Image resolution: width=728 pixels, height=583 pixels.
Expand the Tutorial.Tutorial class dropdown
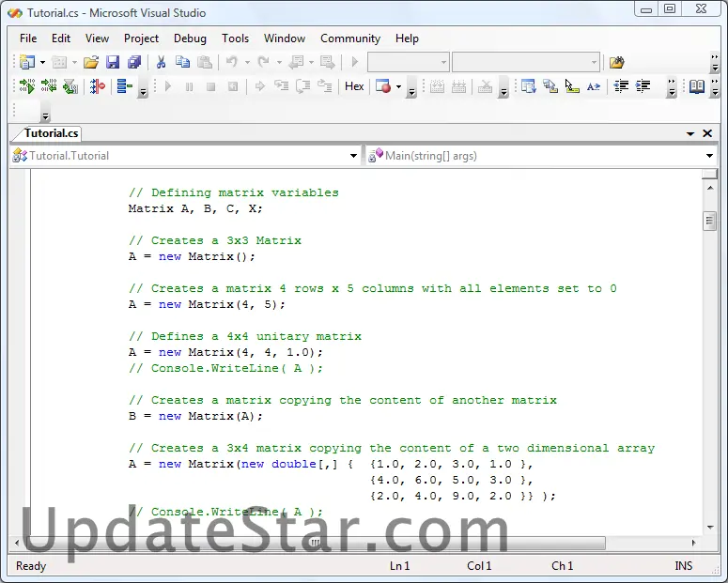click(354, 156)
